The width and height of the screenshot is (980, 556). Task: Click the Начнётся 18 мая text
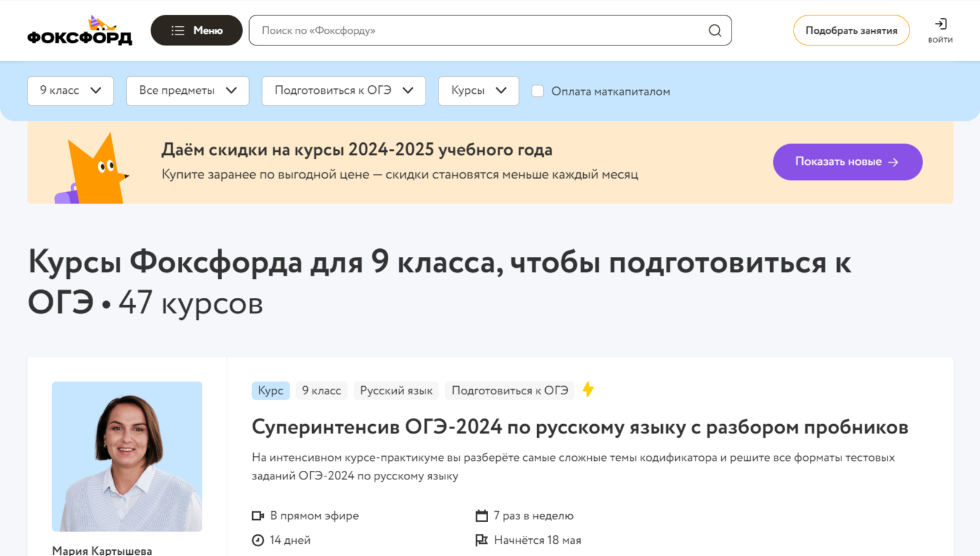coord(537,540)
